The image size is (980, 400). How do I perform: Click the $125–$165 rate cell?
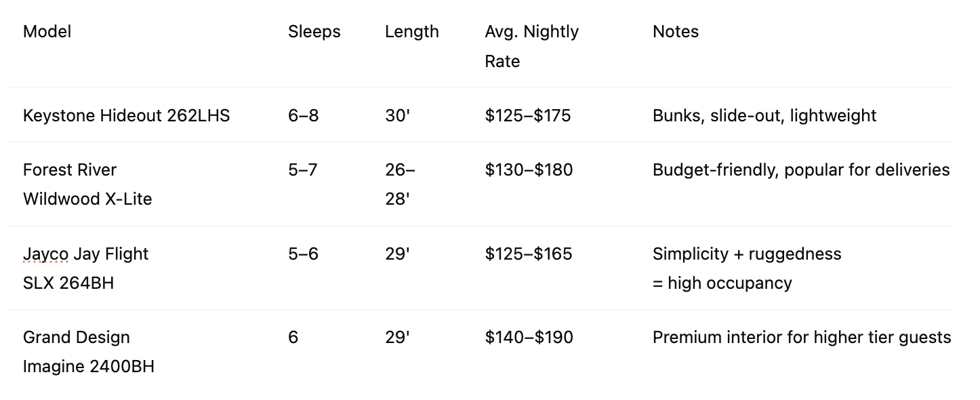[x=529, y=254]
